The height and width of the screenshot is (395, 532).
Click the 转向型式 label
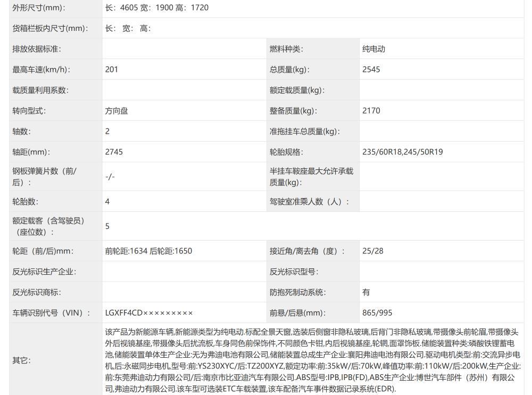click(x=29, y=111)
